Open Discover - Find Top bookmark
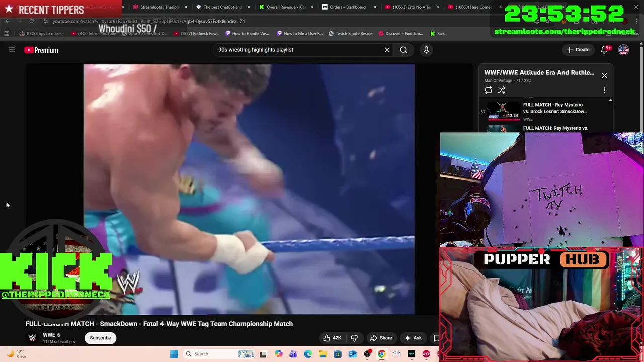The image size is (644, 362). (400, 34)
